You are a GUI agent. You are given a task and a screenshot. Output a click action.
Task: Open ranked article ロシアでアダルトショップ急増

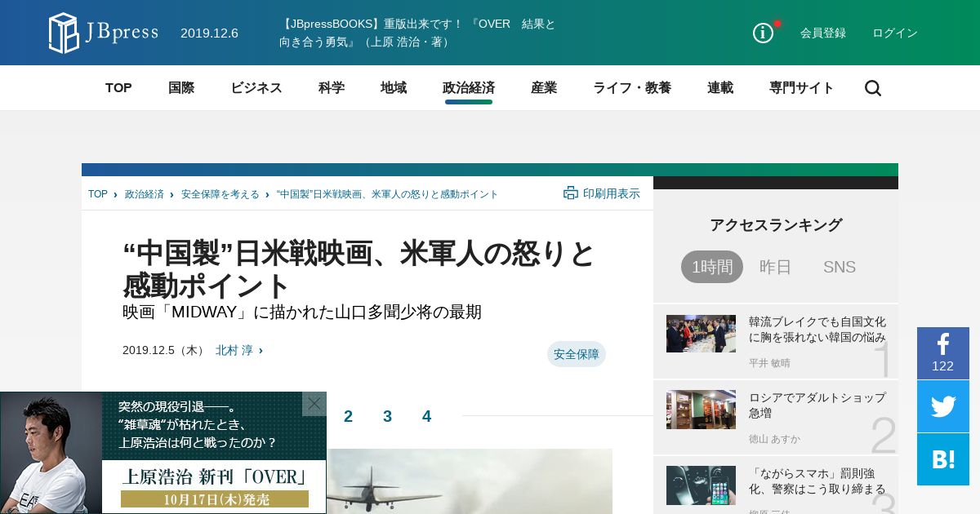tap(817, 405)
